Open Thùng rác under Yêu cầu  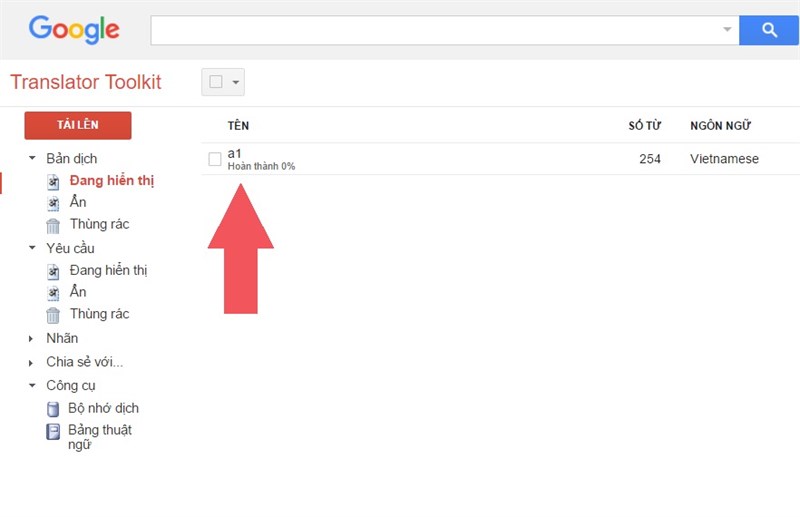[x=99, y=314]
